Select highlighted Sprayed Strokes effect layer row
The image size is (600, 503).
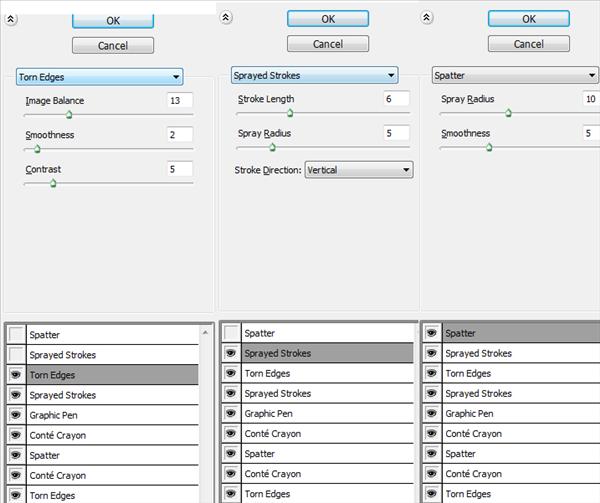coord(328,353)
